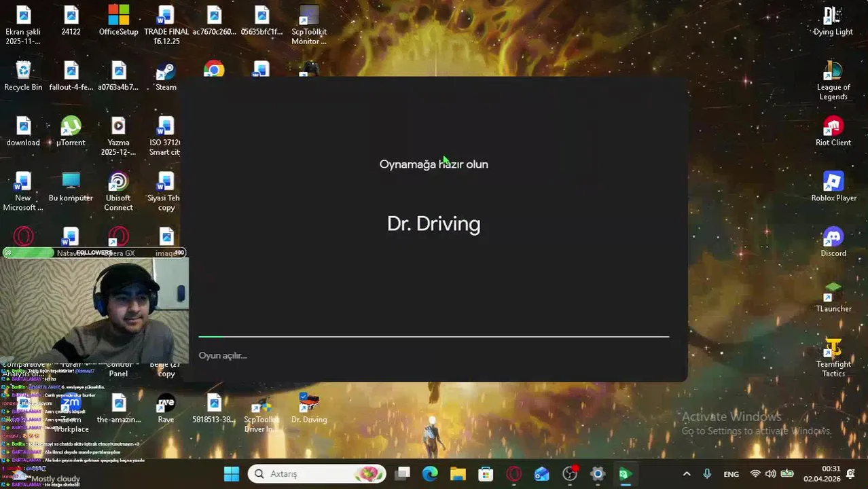Click the microphone tray icon
Viewport: 868px width, 489px height.
707,474
